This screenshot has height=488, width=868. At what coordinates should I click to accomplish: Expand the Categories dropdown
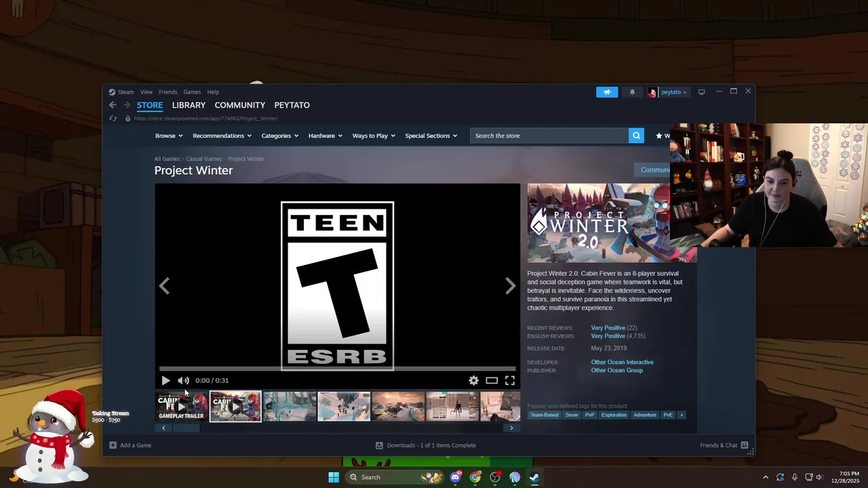[x=280, y=136]
